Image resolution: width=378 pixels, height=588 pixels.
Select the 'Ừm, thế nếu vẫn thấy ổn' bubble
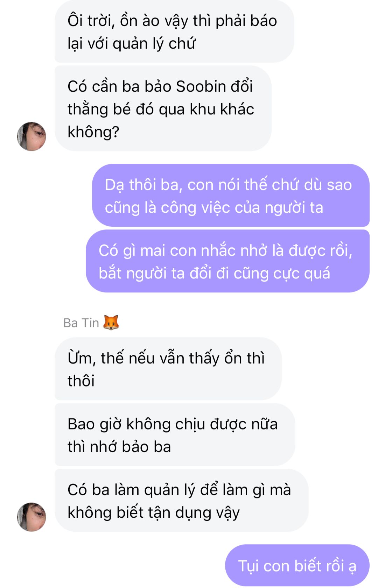tap(168, 369)
